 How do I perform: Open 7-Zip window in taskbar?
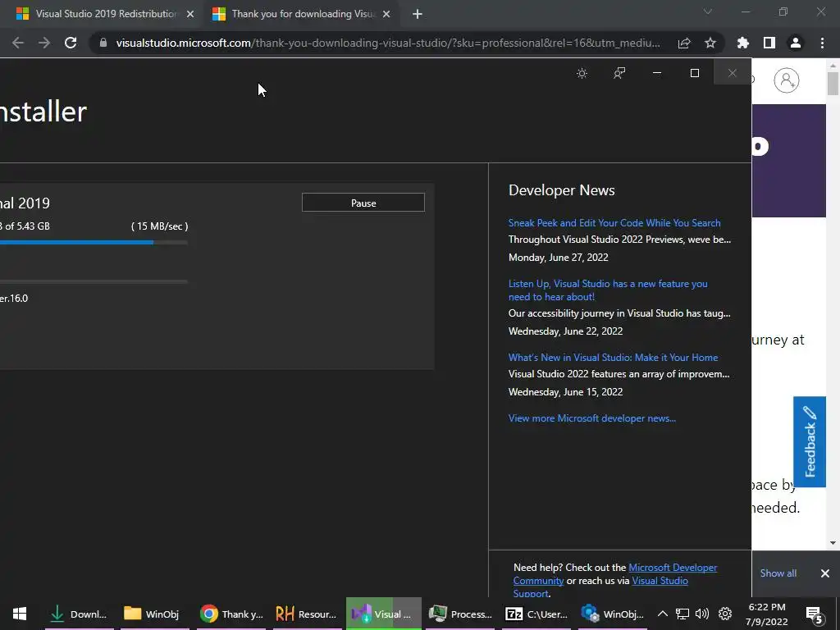tap(536, 614)
